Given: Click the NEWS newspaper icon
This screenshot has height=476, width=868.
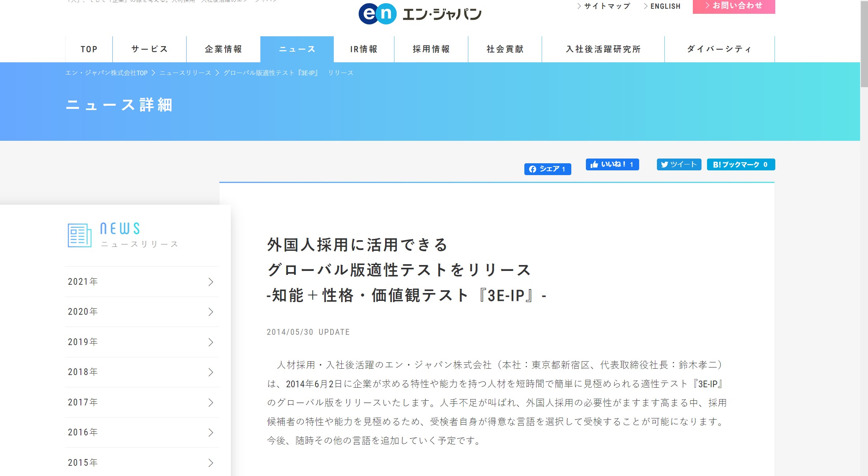Looking at the screenshot, I should pos(79,235).
